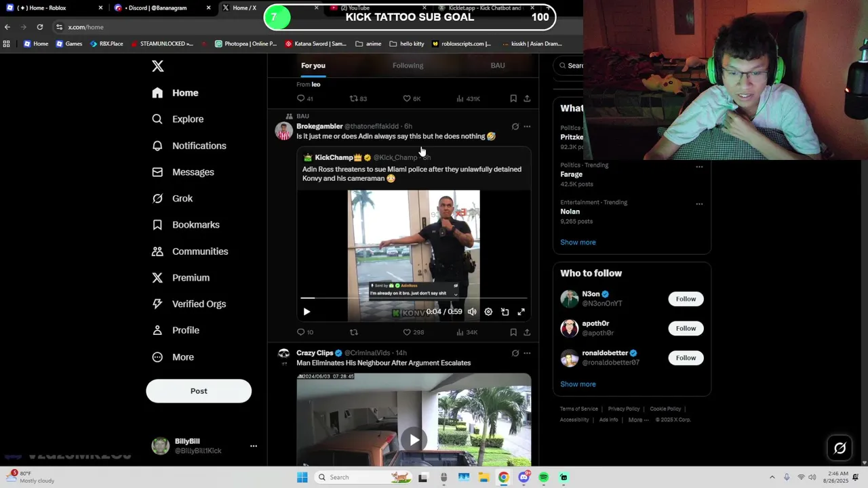Bookmark the Brokegambler post
This screenshot has height=488, width=868.
[513, 332]
